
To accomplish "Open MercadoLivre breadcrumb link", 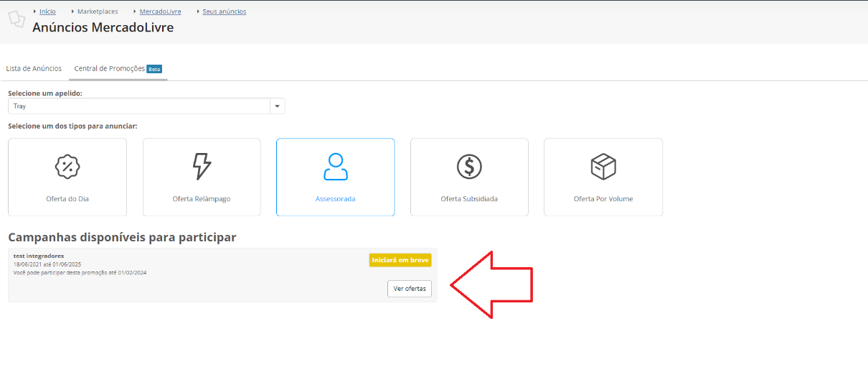I will [161, 11].
